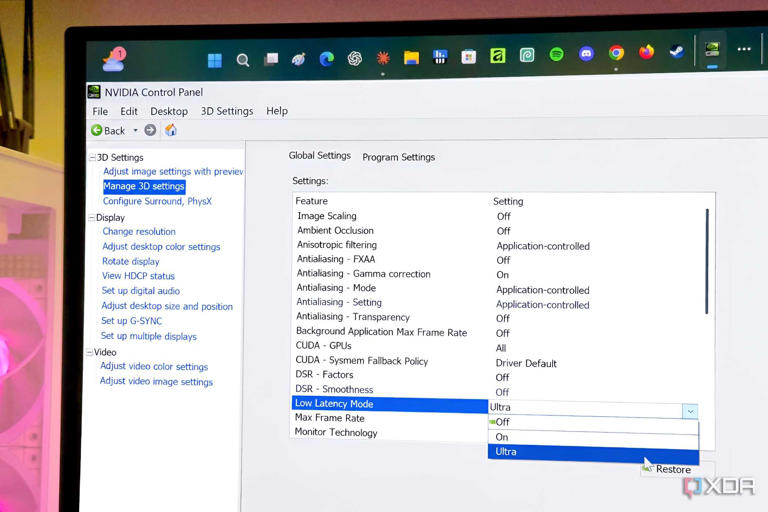
Task: Open Discord from the taskbar
Action: pos(586,53)
